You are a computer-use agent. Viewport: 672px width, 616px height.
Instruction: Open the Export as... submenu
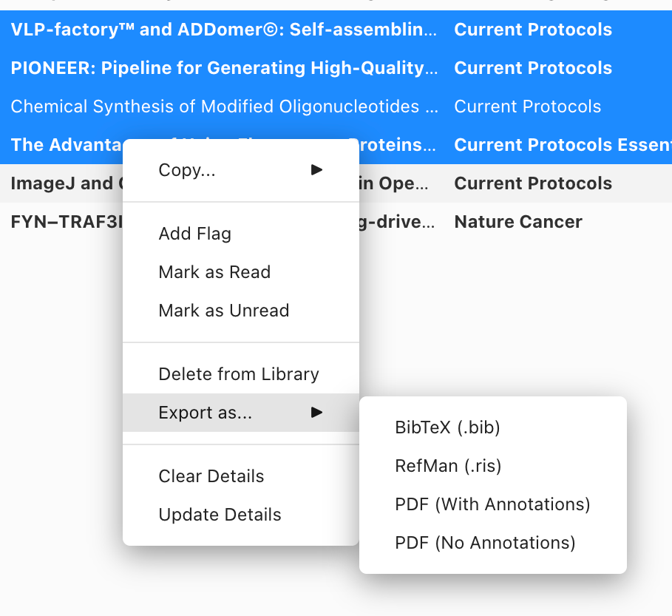(x=205, y=413)
